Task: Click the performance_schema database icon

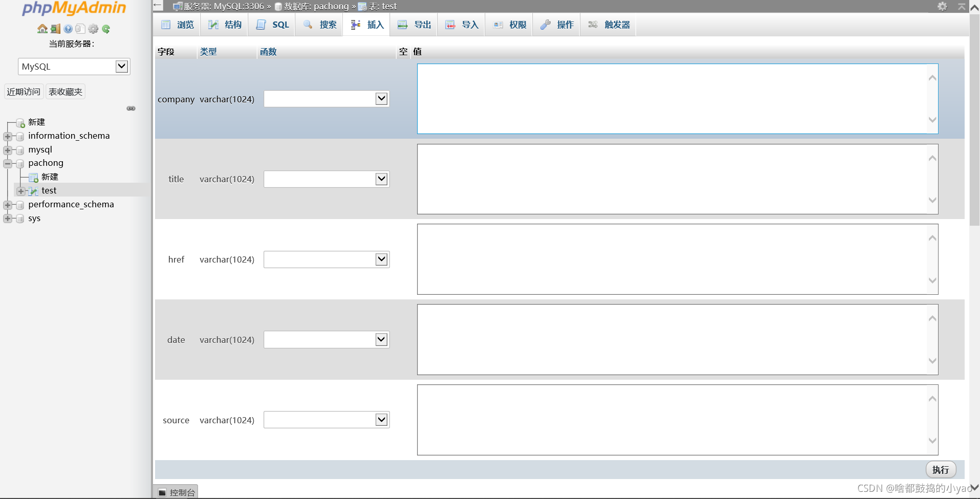Action: click(x=20, y=205)
